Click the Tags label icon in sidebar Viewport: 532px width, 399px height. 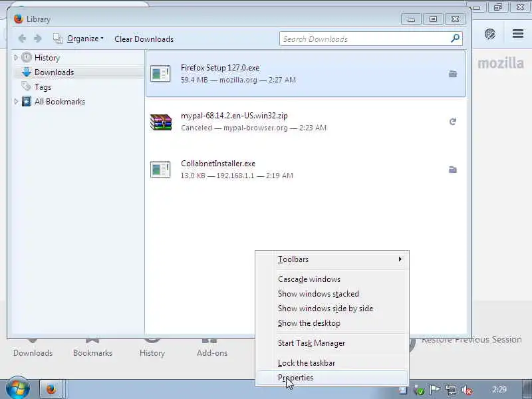[26, 86]
